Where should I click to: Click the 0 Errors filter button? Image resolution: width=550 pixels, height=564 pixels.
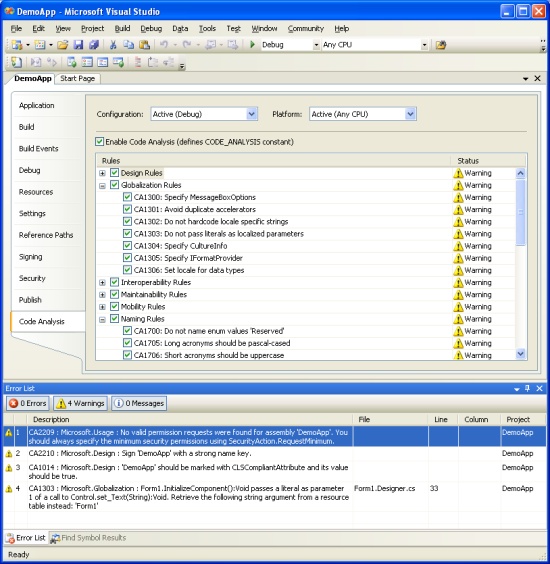[x=28, y=403]
